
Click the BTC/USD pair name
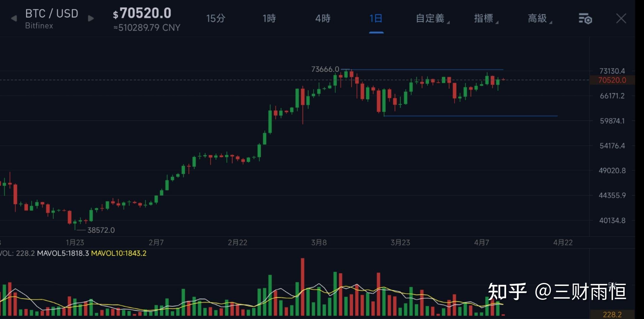coord(51,13)
